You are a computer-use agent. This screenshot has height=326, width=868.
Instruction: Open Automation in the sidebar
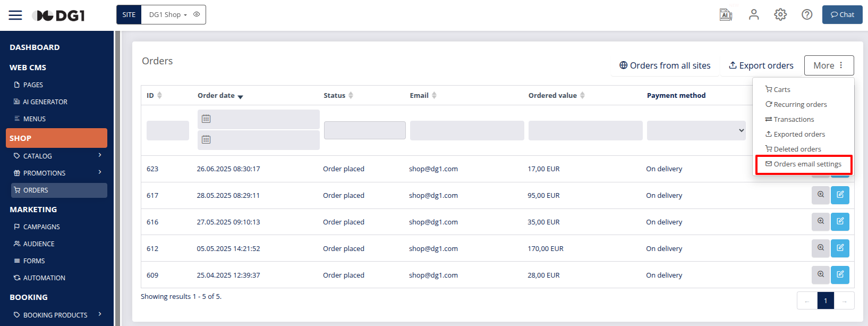click(x=44, y=278)
